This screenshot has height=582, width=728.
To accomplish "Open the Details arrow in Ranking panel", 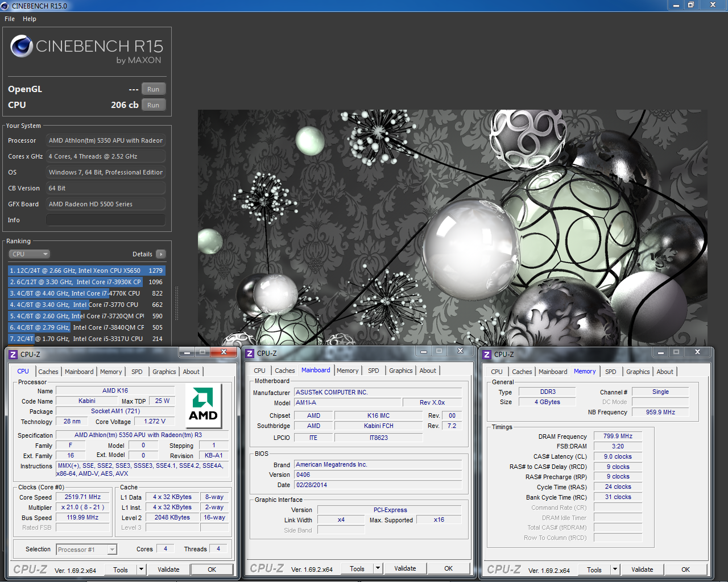I will [x=161, y=254].
